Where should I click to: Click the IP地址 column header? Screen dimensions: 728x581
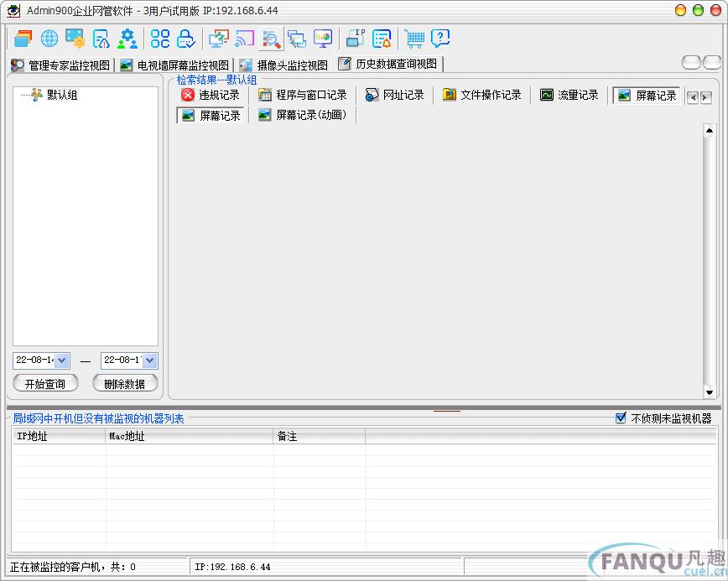click(x=59, y=436)
